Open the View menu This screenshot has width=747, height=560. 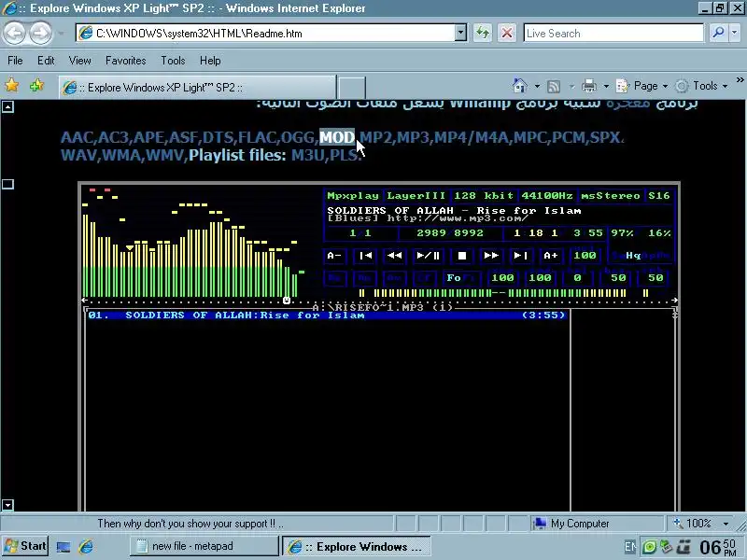click(x=79, y=61)
